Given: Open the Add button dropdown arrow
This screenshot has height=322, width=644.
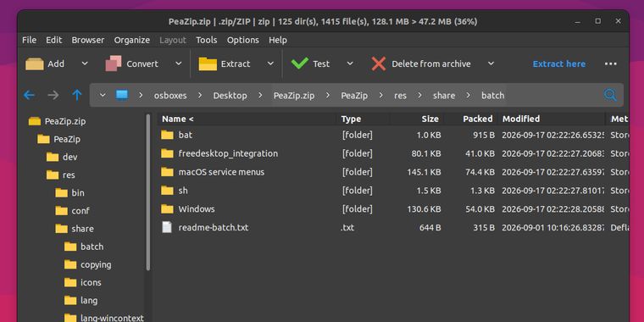Looking at the screenshot, I should pyautogui.click(x=85, y=64).
